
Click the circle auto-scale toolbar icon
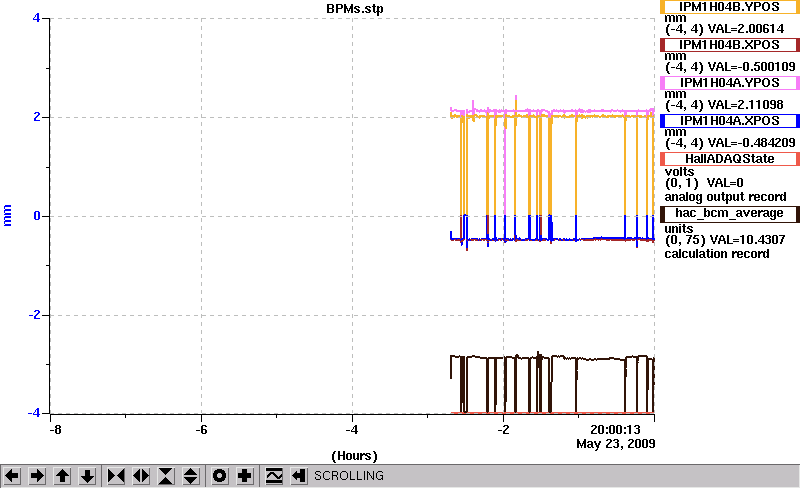[220, 476]
